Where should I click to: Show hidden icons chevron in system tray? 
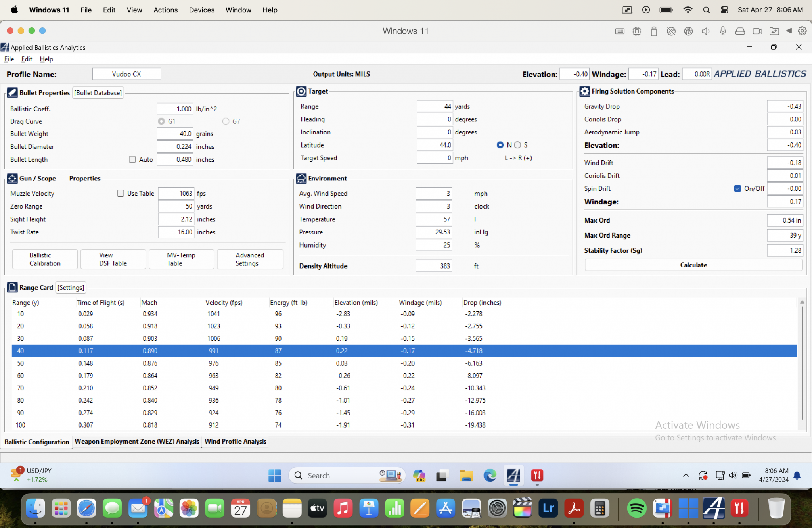click(x=686, y=475)
